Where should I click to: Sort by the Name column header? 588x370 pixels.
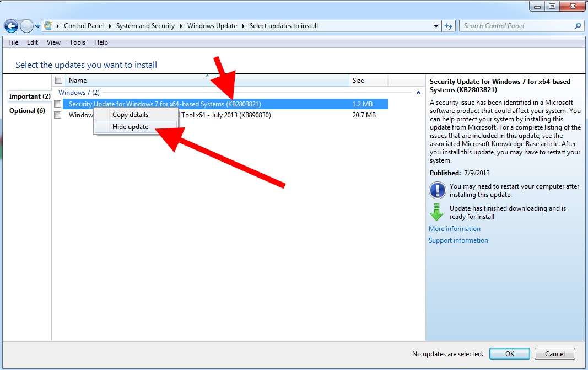coord(207,81)
